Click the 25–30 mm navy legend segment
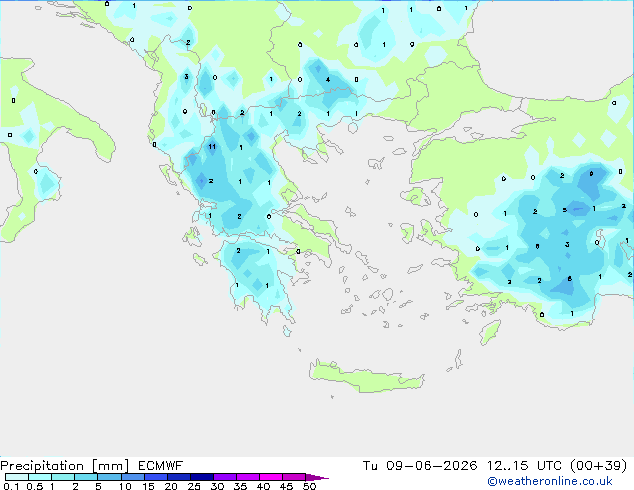 (202, 477)
